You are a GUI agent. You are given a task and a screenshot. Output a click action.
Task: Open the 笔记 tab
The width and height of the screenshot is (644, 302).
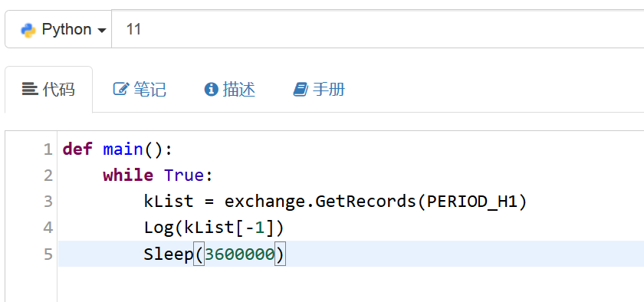(140, 89)
